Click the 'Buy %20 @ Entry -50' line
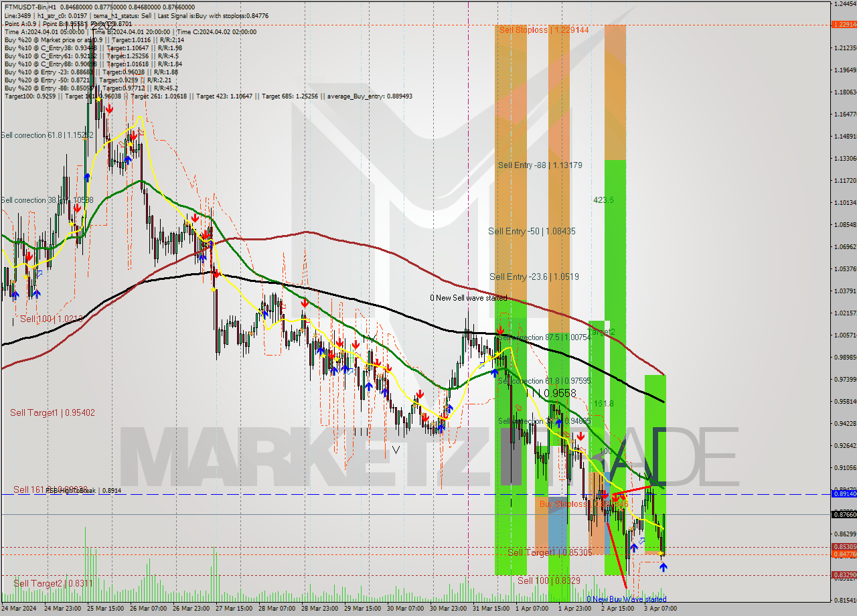 click(x=89, y=80)
